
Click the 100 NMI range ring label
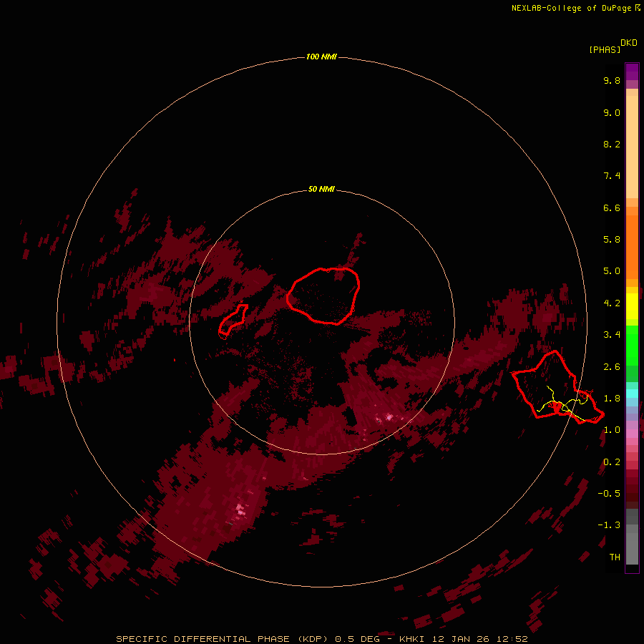(321, 57)
